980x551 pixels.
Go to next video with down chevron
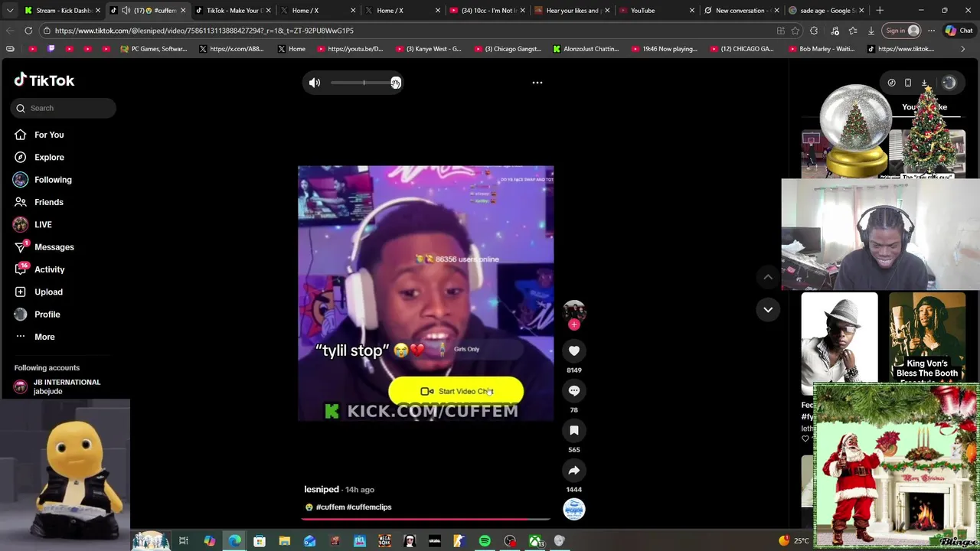point(768,309)
